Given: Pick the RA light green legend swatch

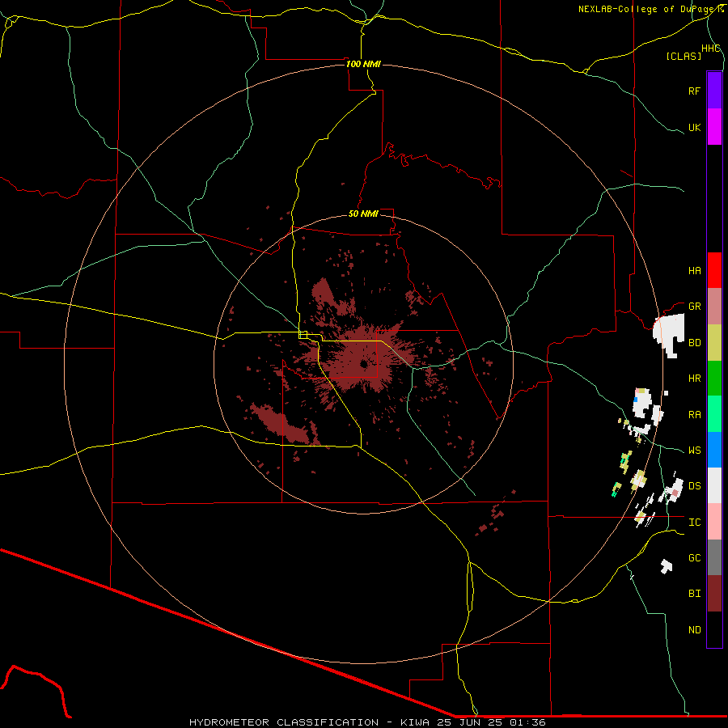Looking at the screenshot, I should [x=714, y=414].
